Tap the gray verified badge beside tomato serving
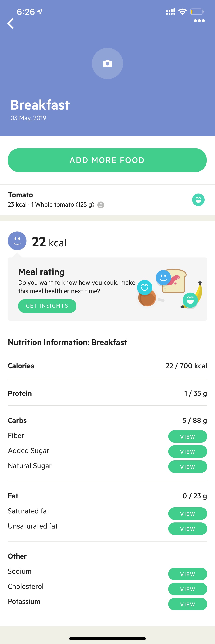This screenshot has width=215, height=644. click(101, 205)
